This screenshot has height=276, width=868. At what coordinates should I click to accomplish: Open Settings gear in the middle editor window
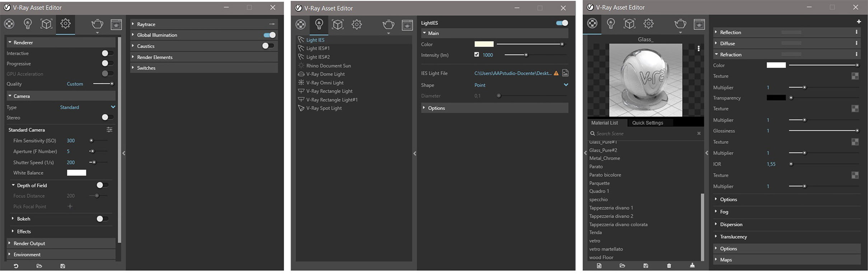[x=356, y=24]
